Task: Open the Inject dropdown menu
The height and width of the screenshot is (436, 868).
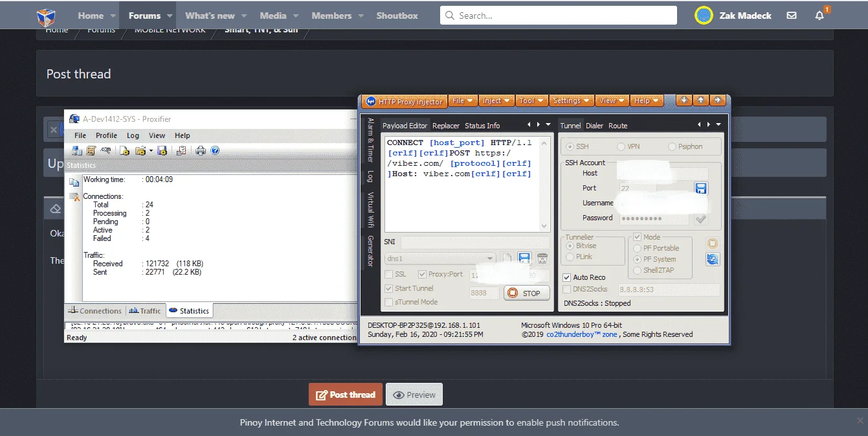Action: (x=497, y=100)
